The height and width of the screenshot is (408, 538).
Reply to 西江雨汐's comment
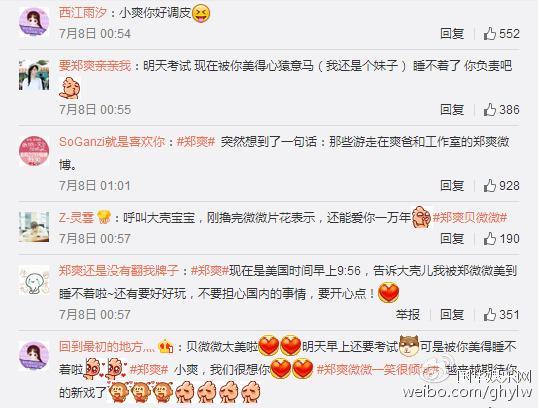(x=452, y=34)
